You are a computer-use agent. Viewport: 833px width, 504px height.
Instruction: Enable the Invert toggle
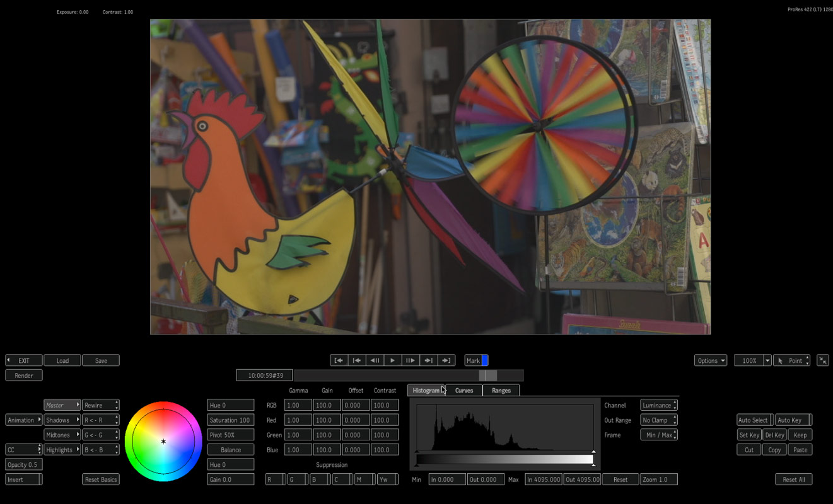click(24, 479)
